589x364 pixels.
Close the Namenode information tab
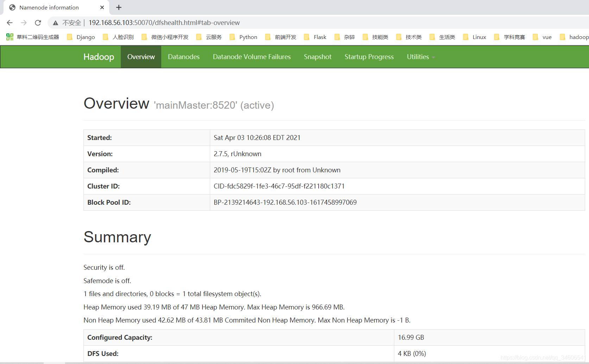click(x=102, y=7)
